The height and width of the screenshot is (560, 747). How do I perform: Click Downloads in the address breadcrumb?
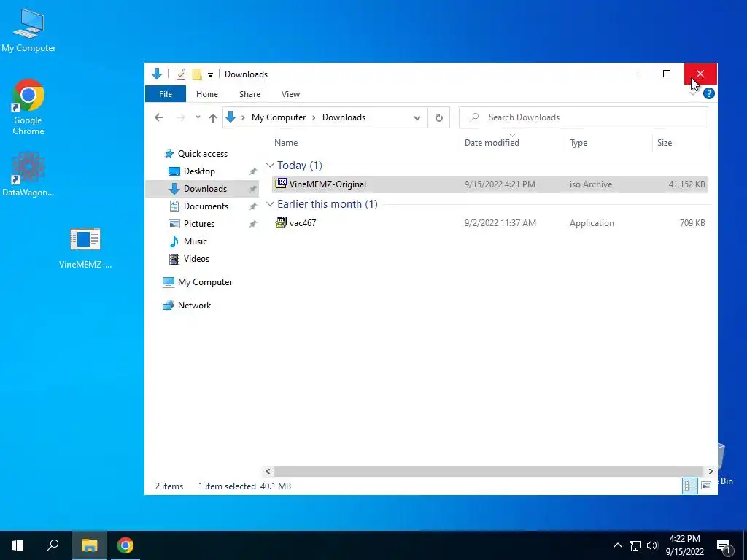tap(344, 117)
